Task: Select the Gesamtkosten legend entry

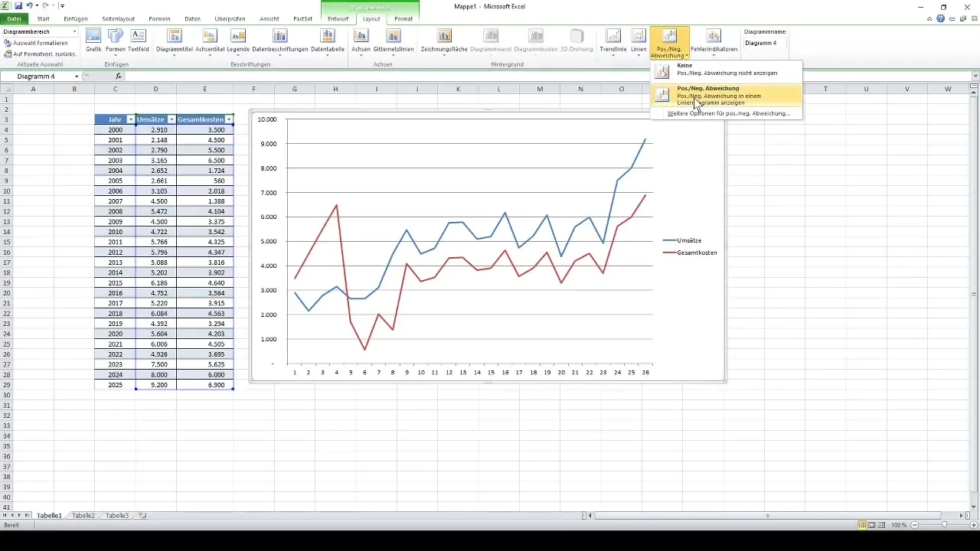Action: 690,253
